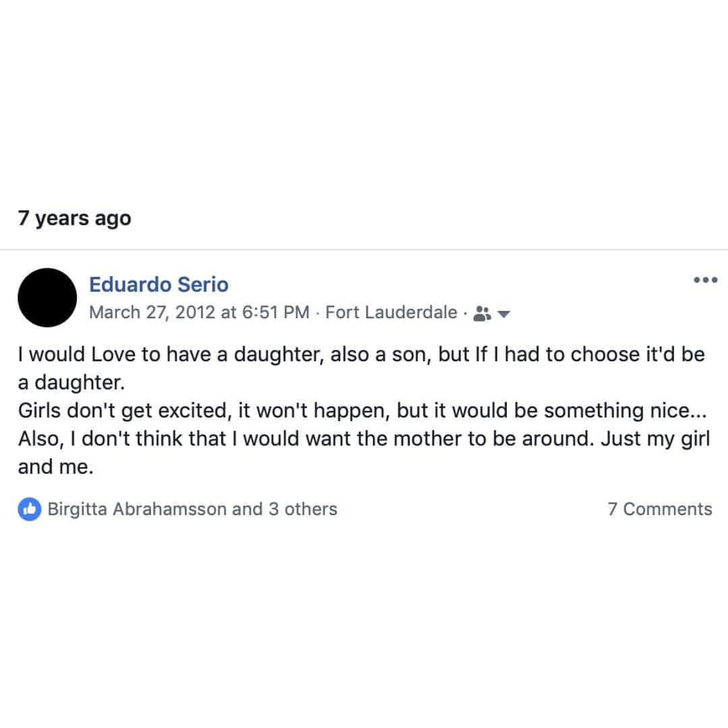Image resolution: width=728 pixels, height=728 pixels.
Task: Open the Fort Lauderdale location link
Action: click(392, 313)
